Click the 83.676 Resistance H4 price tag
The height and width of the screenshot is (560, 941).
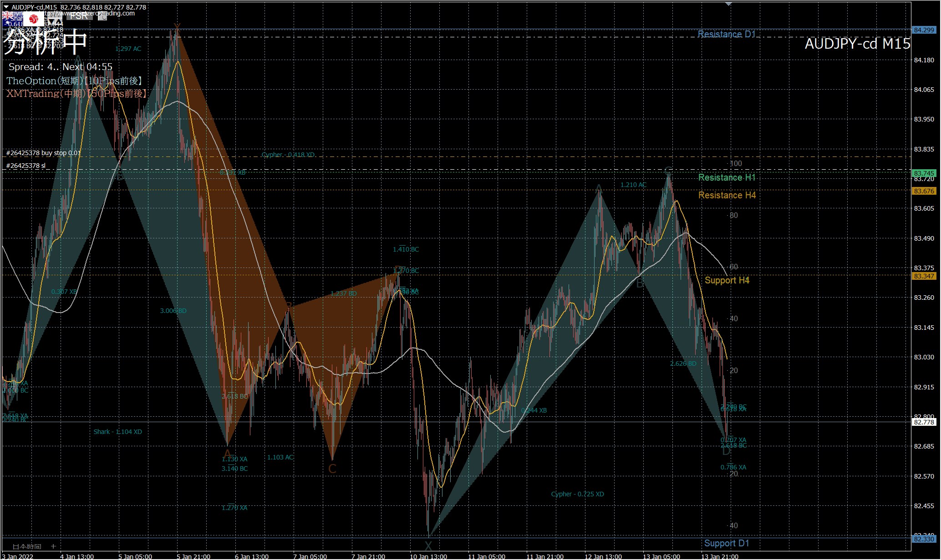pos(924,191)
